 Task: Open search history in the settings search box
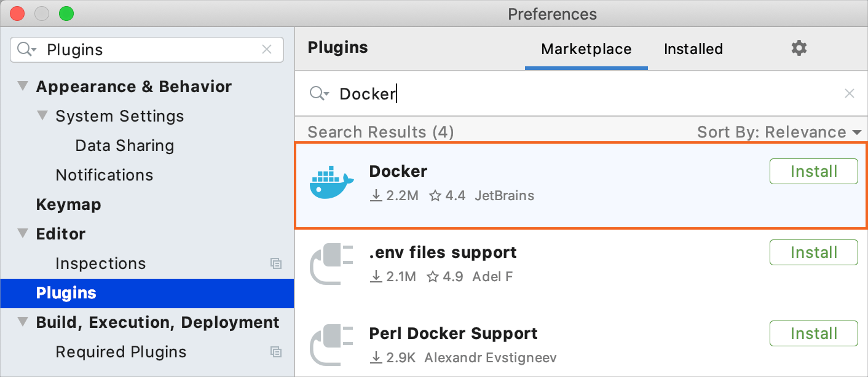click(x=28, y=50)
